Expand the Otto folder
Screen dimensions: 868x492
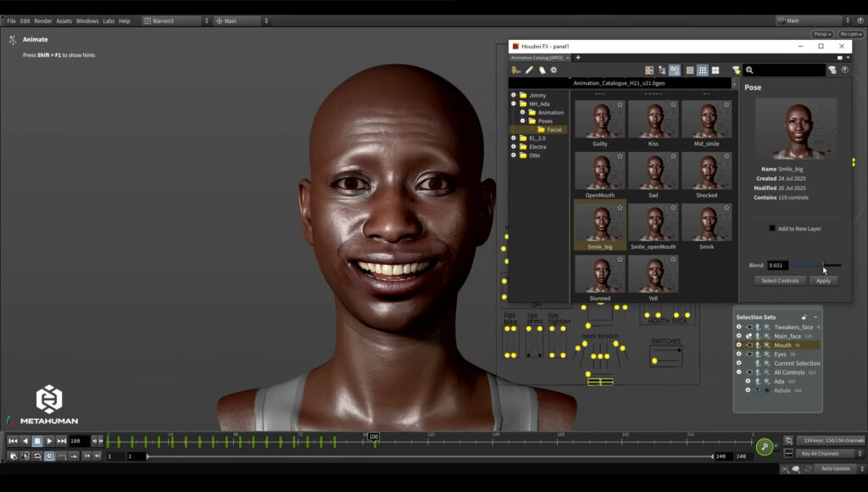pos(514,155)
